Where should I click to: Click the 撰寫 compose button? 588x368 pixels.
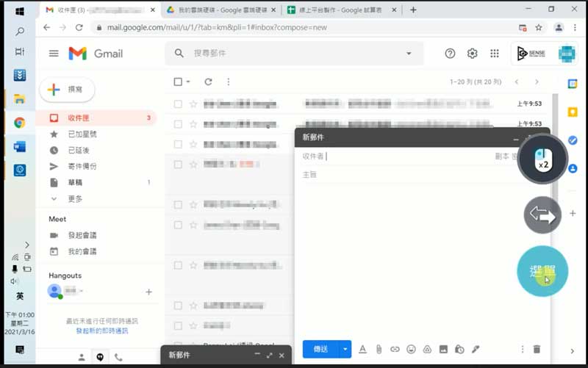point(67,90)
